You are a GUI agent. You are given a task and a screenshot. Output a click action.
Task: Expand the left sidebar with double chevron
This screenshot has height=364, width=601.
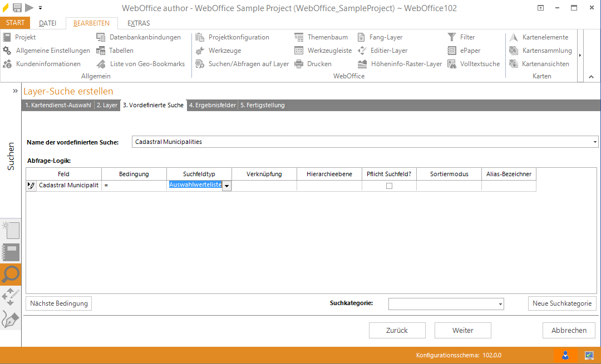[16, 91]
